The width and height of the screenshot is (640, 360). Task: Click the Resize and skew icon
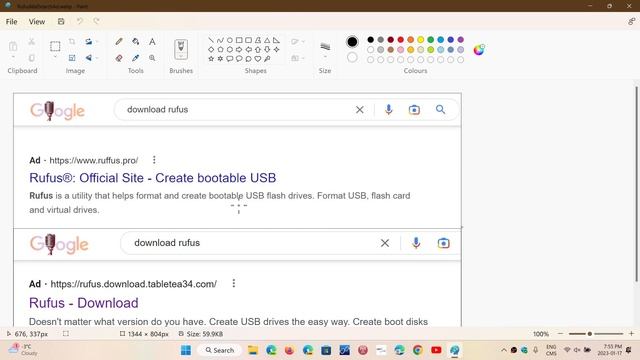[x=72, y=58]
